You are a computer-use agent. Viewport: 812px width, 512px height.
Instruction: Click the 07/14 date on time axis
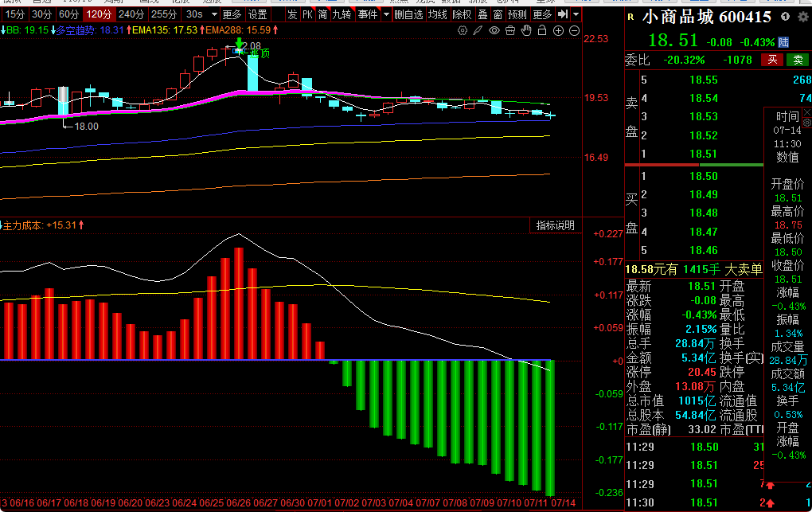562,502
